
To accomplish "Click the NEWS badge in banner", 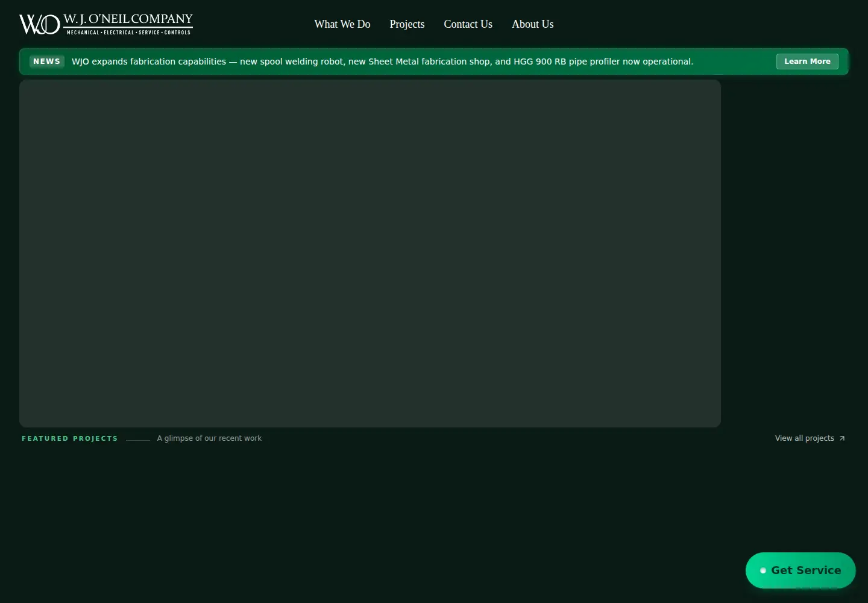I will coord(47,62).
